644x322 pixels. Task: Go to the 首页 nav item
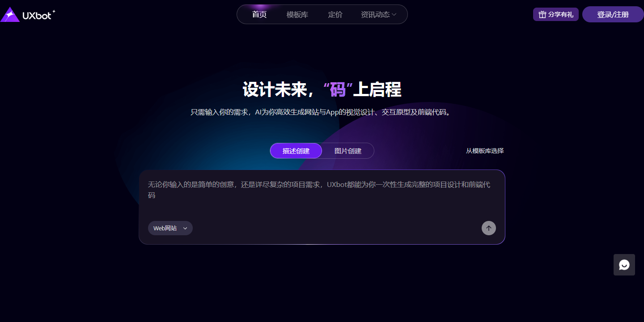click(x=259, y=14)
